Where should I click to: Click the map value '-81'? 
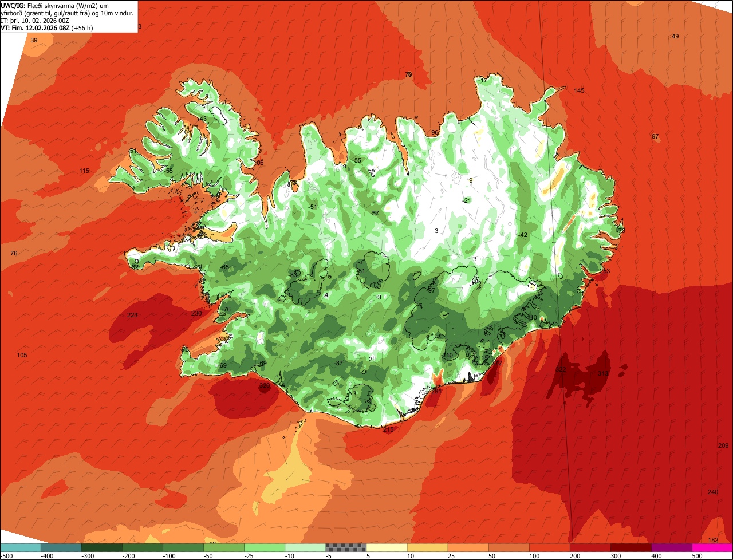[360, 271]
